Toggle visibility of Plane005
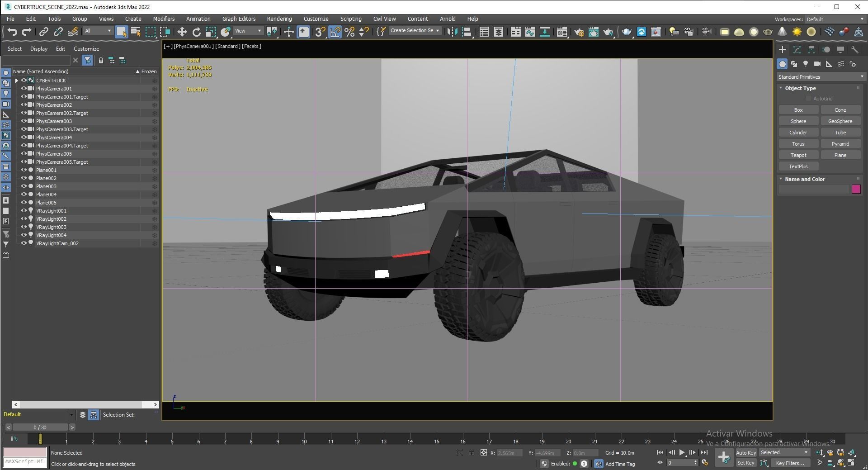868x470 pixels. (24, 203)
